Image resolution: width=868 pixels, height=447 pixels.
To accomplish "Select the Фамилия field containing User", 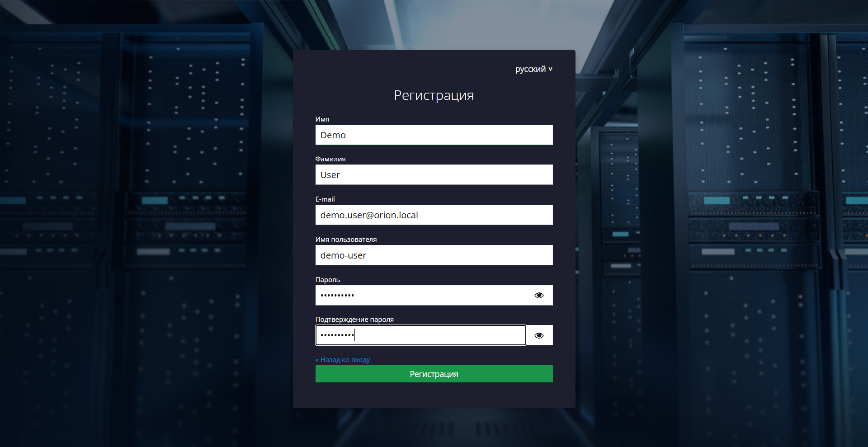I will pyautogui.click(x=434, y=174).
